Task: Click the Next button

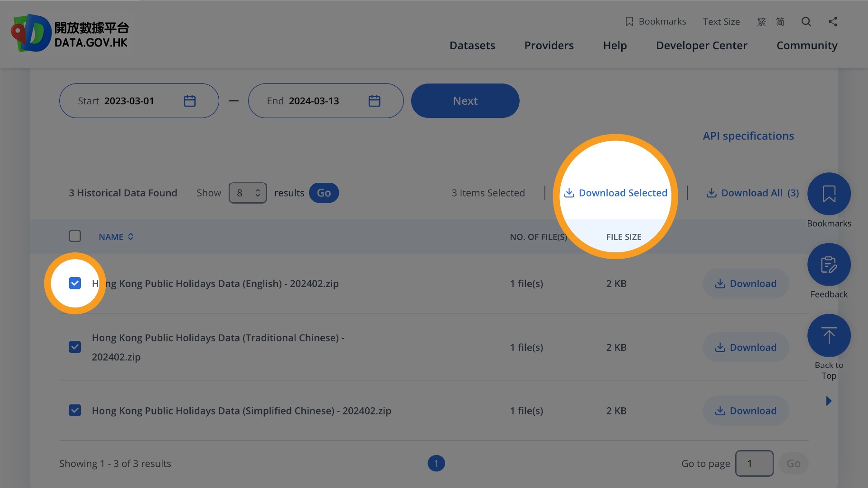Action: click(x=465, y=101)
